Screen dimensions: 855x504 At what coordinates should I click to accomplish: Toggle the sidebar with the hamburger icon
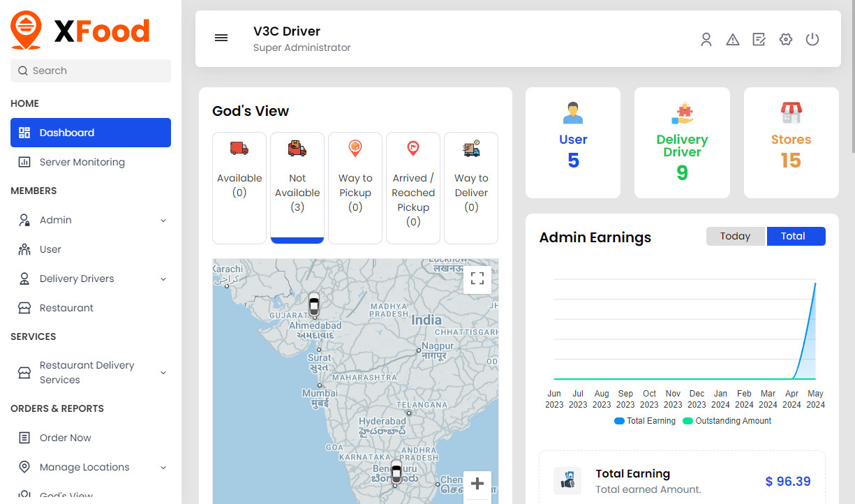point(221,38)
